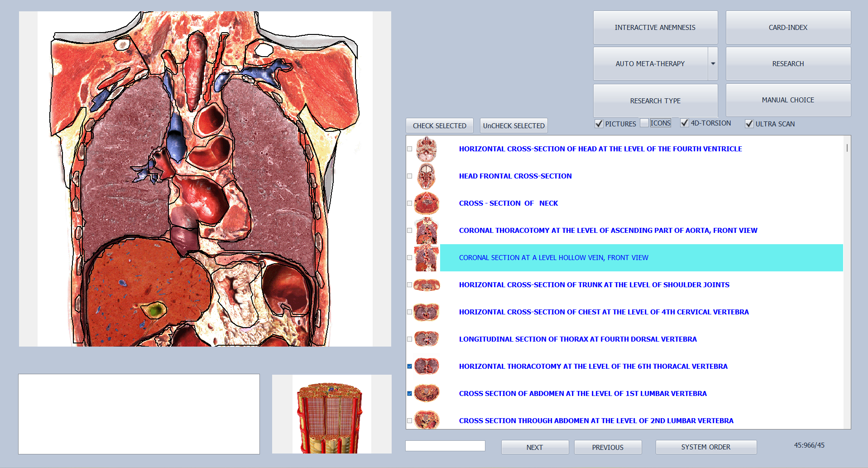The image size is (868, 468).
Task: Click the 45:966/45 counter text
Action: (x=809, y=445)
